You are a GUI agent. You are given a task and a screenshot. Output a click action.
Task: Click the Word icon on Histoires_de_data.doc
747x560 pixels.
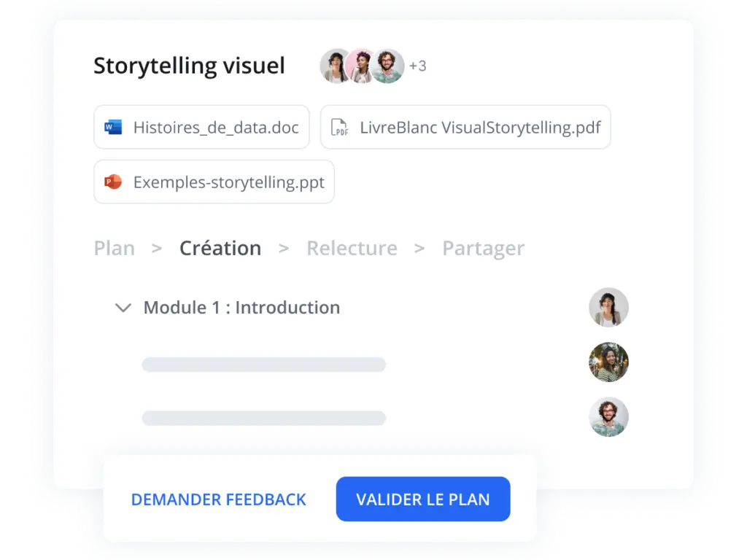coord(113,128)
